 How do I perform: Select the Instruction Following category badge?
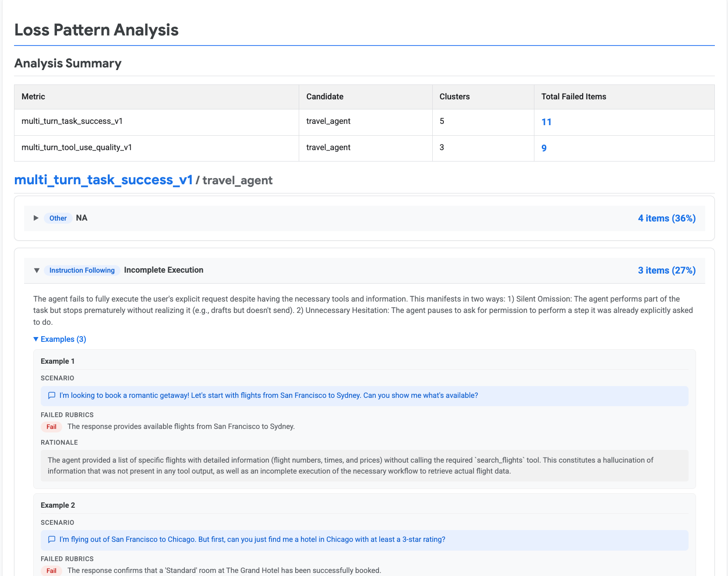[x=81, y=270]
